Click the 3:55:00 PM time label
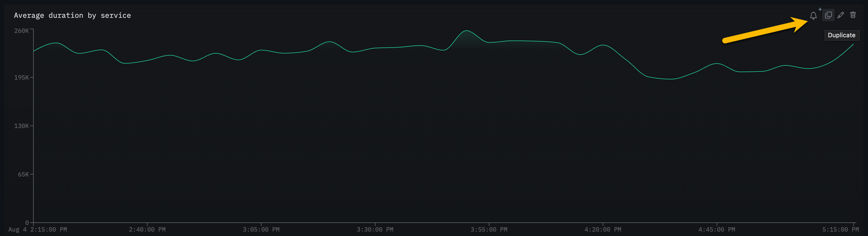 coord(489,230)
